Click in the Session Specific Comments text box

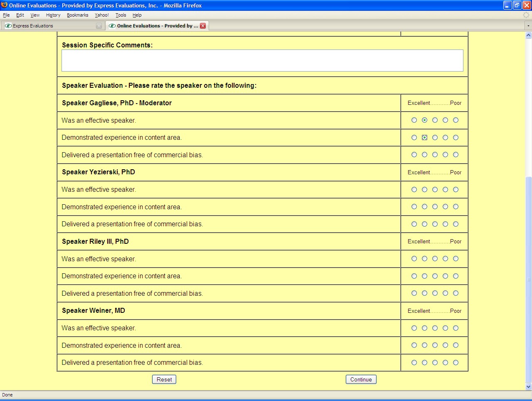click(262, 61)
